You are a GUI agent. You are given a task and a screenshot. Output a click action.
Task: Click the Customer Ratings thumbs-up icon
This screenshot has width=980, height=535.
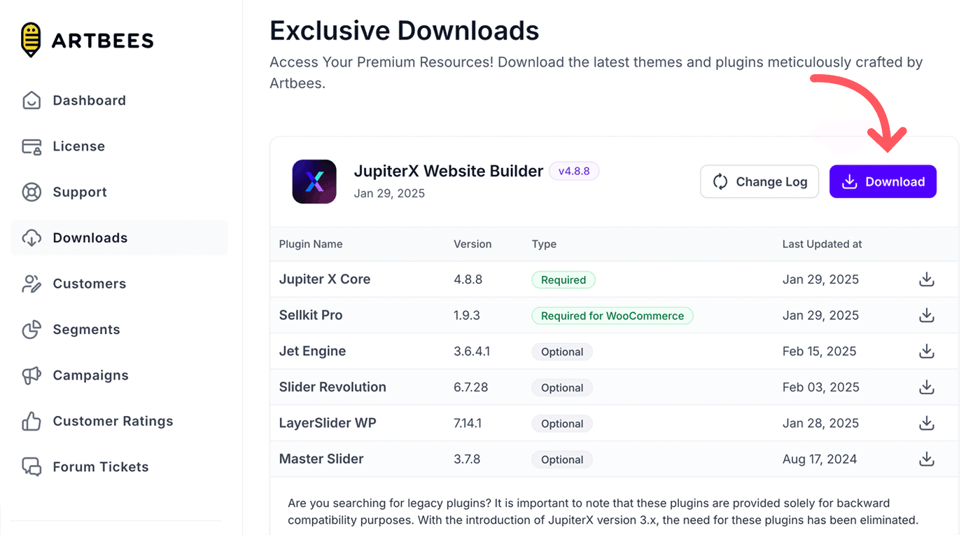[31, 421]
